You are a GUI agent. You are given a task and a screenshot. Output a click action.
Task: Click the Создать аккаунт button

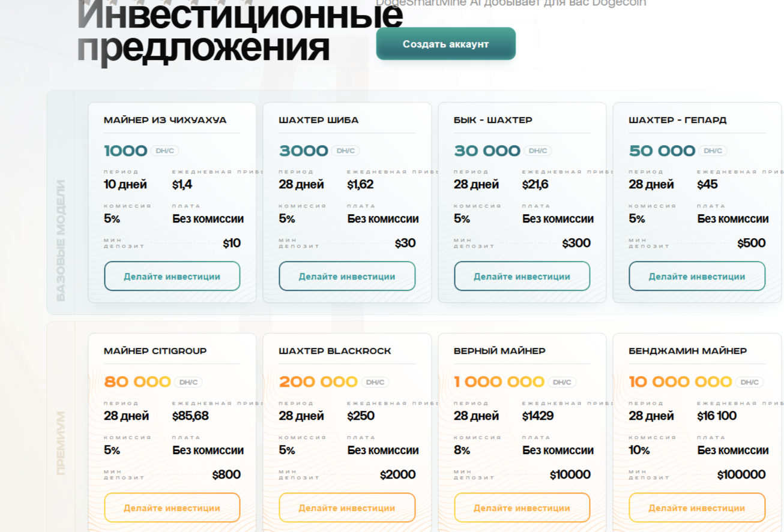click(x=445, y=44)
